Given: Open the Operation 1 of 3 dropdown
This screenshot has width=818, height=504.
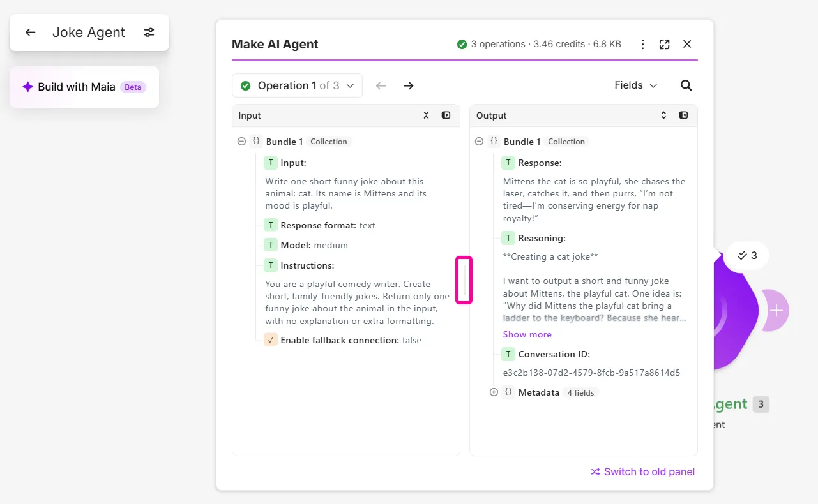Looking at the screenshot, I should (297, 85).
